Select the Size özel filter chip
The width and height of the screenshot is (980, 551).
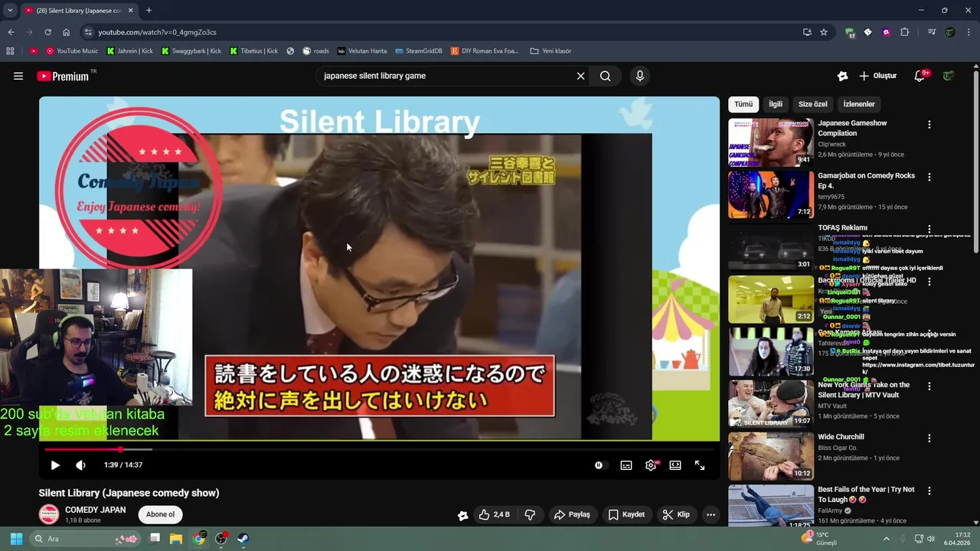(813, 104)
